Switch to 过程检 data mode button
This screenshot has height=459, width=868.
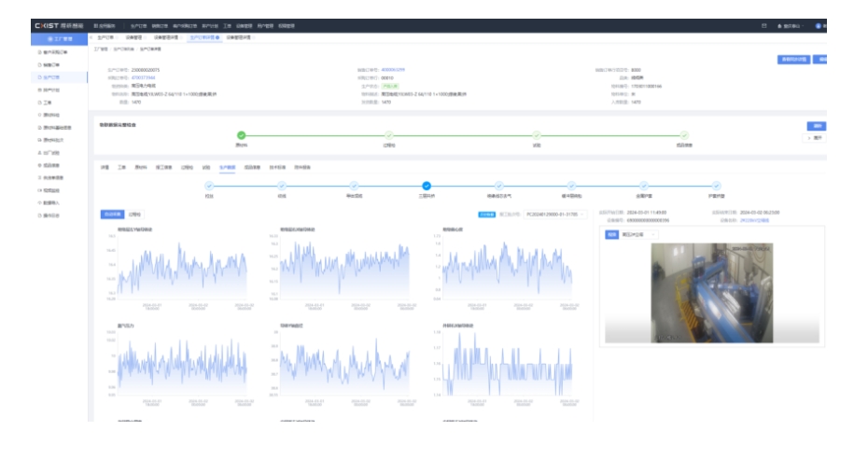(135, 214)
